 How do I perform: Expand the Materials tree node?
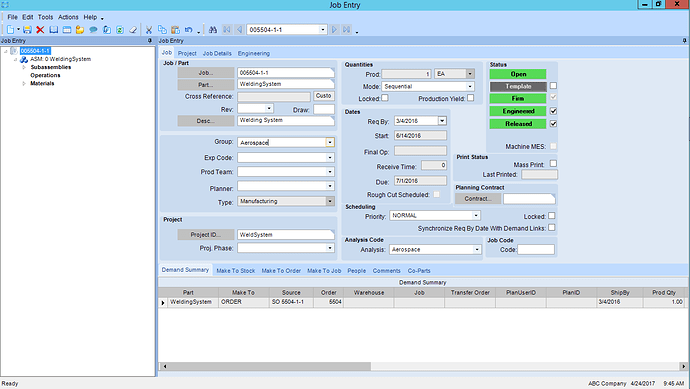coord(24,83)
